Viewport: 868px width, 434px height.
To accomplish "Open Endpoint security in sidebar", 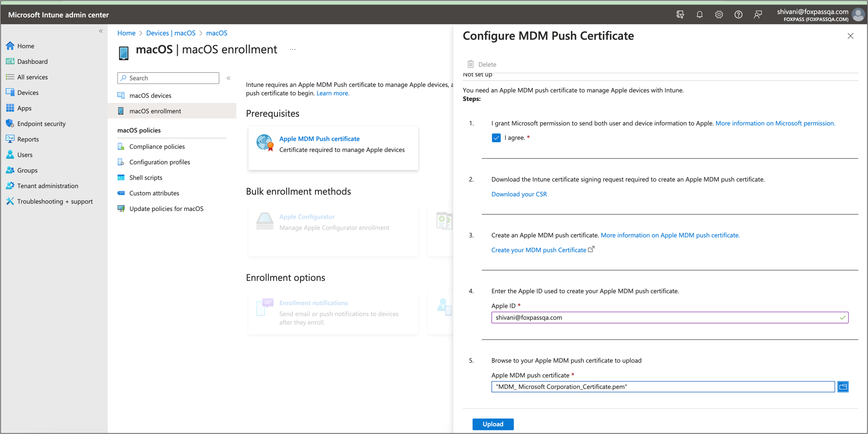I will [x=41, y=124].
